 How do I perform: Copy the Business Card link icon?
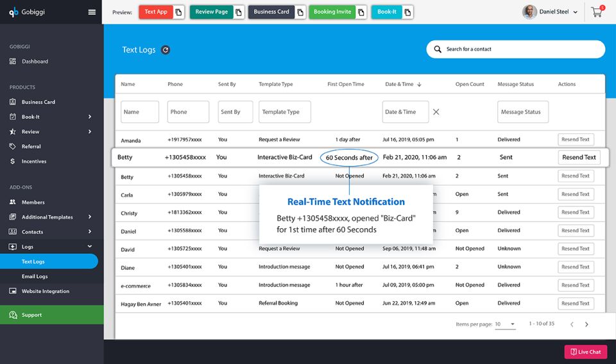click(300, 12)
